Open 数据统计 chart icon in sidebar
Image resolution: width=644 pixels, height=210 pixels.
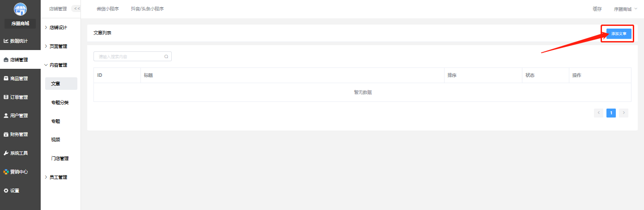pos(6,41)
